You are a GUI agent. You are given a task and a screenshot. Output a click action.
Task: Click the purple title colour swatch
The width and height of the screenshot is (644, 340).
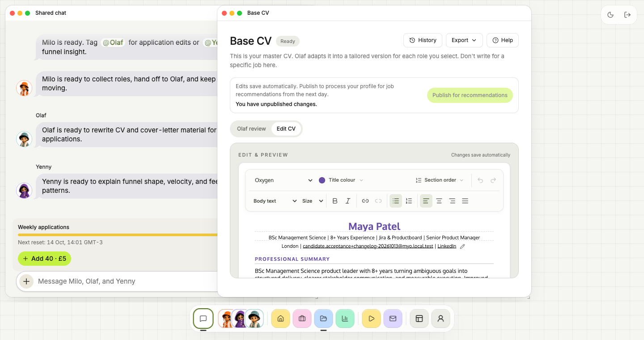[322, 180]
